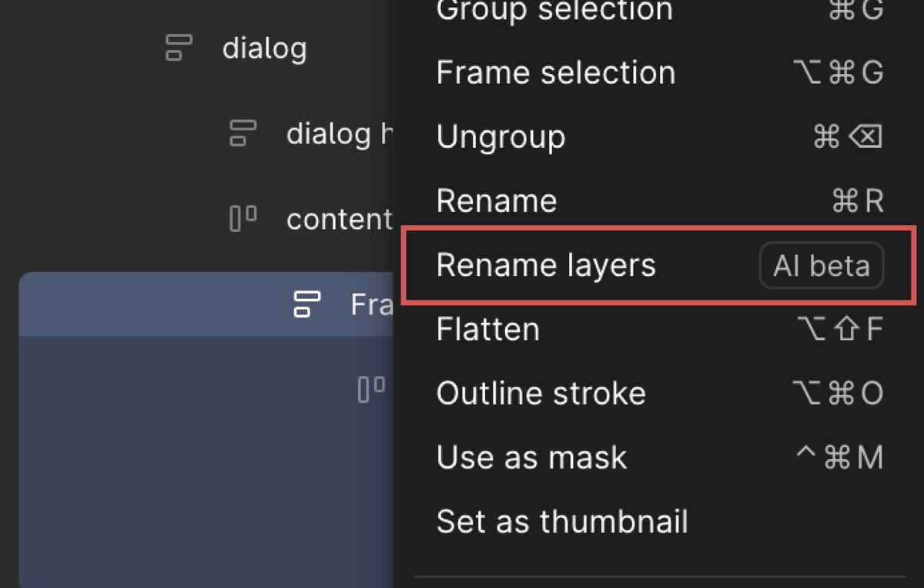Select the highlighted 'Fra' frame layer
The width and height of the screenshot is (924, 588).
tap(206, 304)
